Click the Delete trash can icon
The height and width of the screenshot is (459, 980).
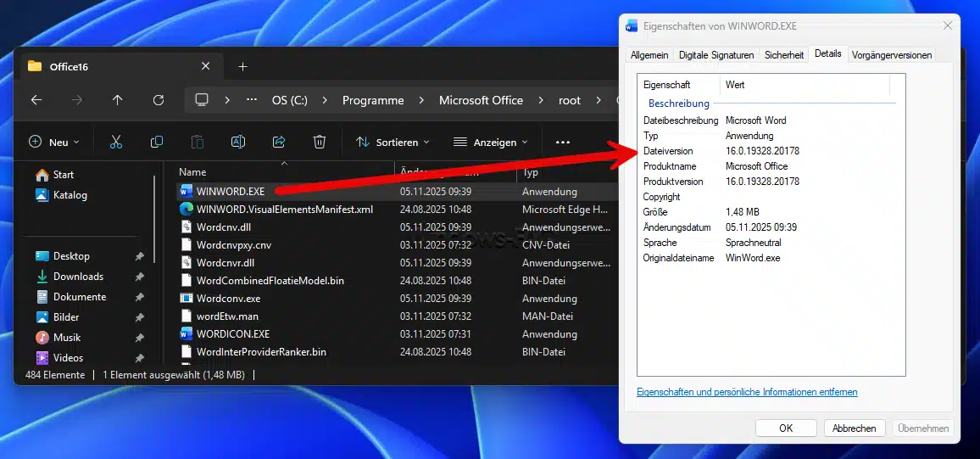(x=320, y=142)
